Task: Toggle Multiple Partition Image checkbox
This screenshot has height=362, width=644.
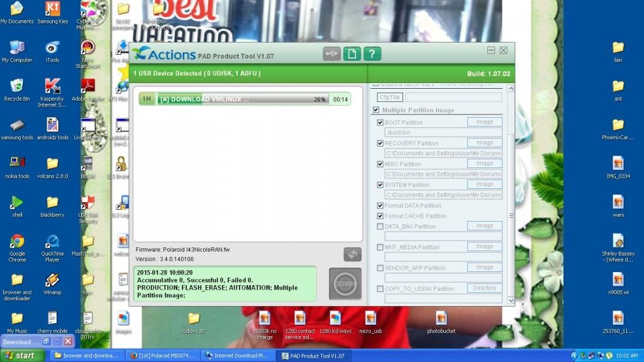Action: click(376, 110)
